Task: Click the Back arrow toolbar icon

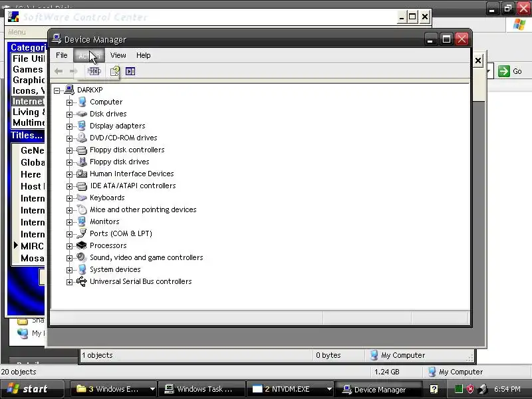Action: (x=59, y=71)
